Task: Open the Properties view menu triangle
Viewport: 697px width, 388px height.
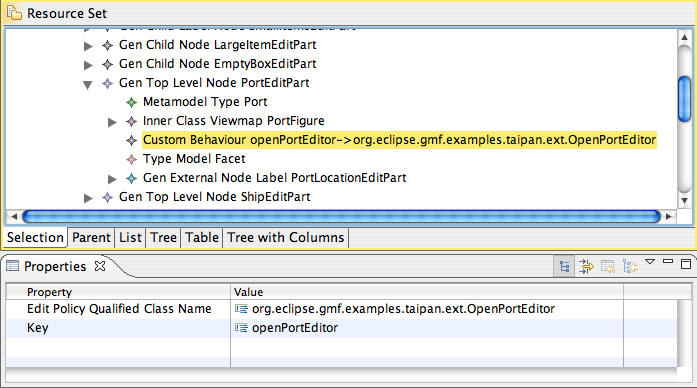Action: click(x=650, y=262)
